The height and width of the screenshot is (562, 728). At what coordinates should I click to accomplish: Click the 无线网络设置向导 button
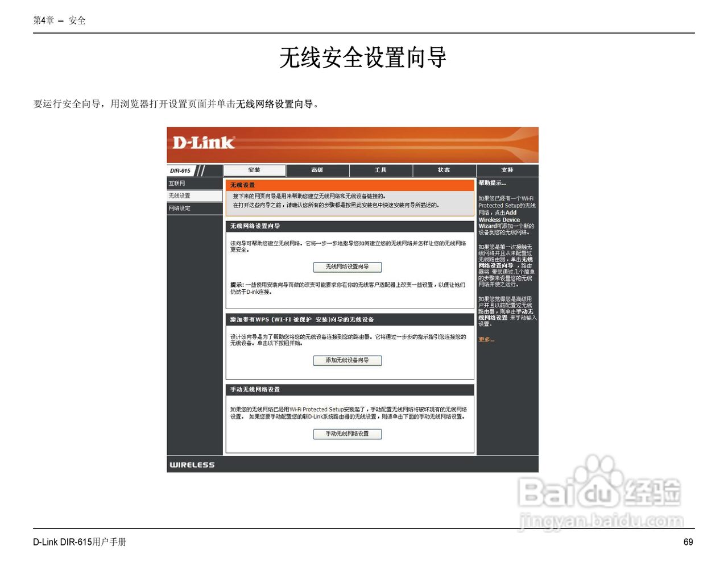click(x=347, y=267)
